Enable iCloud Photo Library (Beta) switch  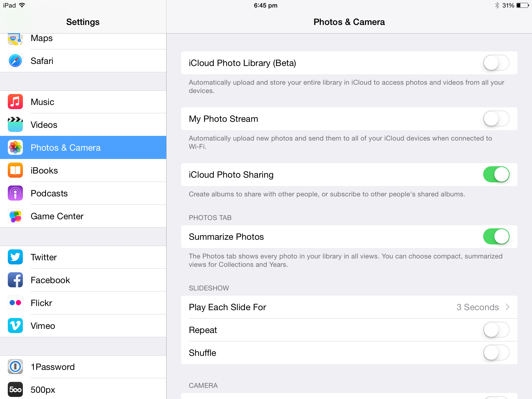496,63
